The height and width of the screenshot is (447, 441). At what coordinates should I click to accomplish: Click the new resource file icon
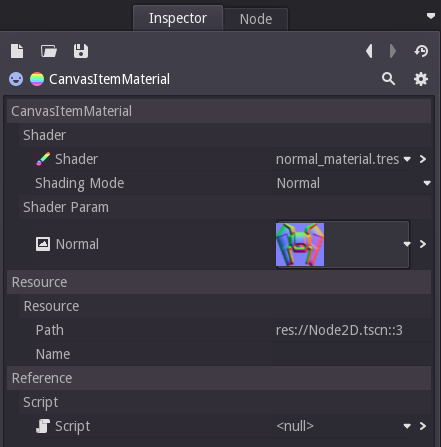17,51
